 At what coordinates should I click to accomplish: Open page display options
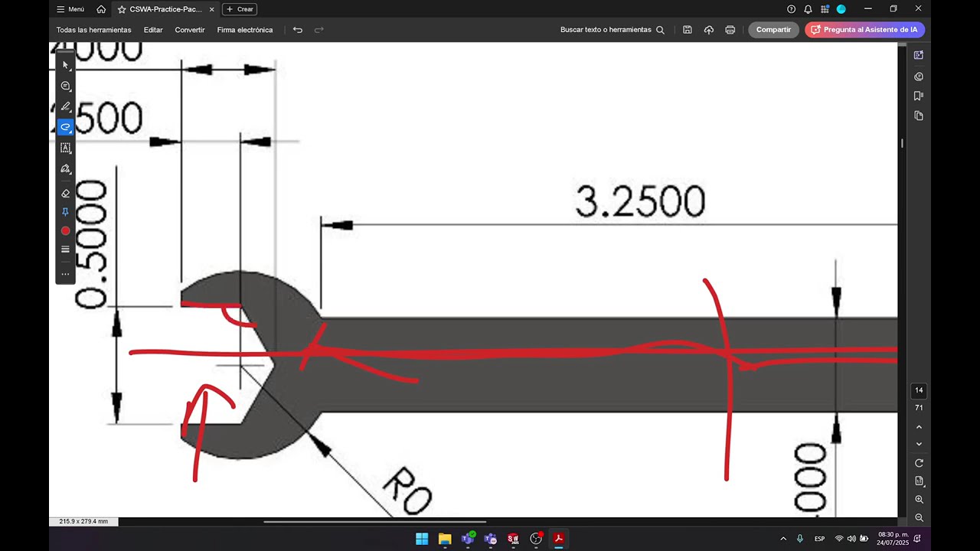(x=919, y=481)
